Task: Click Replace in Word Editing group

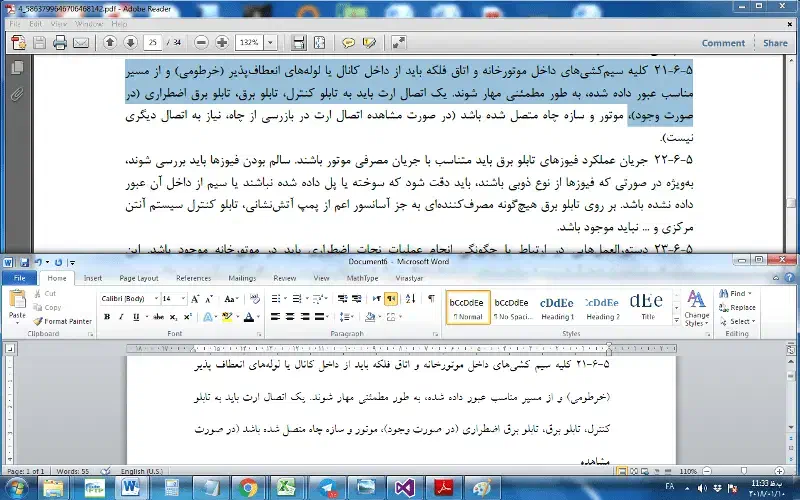Action: [x=737, y=307]
